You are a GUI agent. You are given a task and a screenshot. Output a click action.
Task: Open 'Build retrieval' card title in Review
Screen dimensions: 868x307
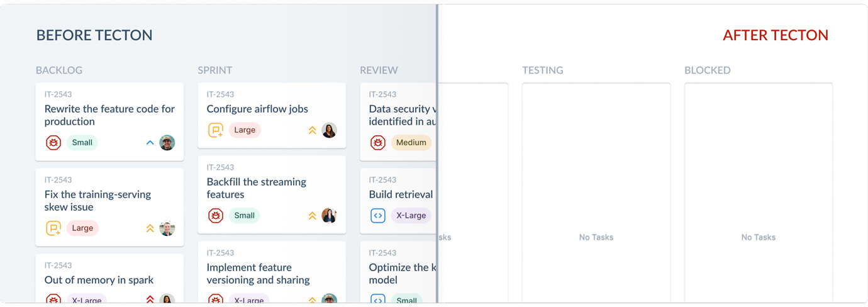click(x=401, y=194)
